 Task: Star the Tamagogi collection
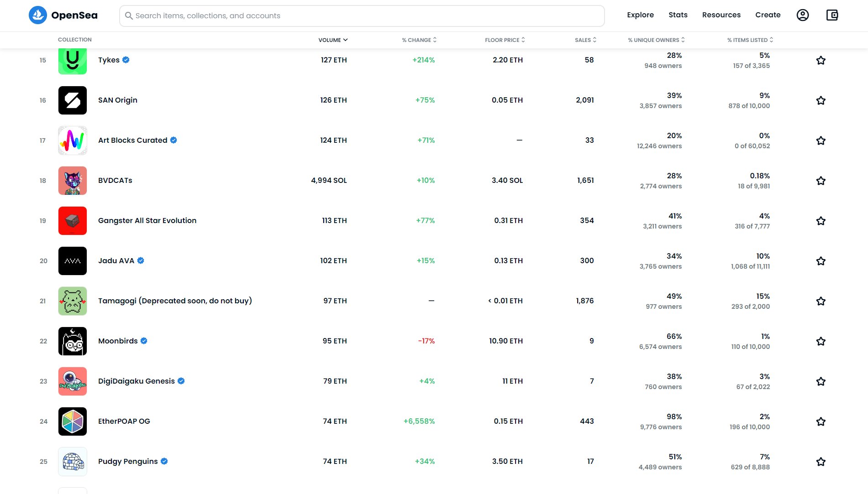coord(821,301)
